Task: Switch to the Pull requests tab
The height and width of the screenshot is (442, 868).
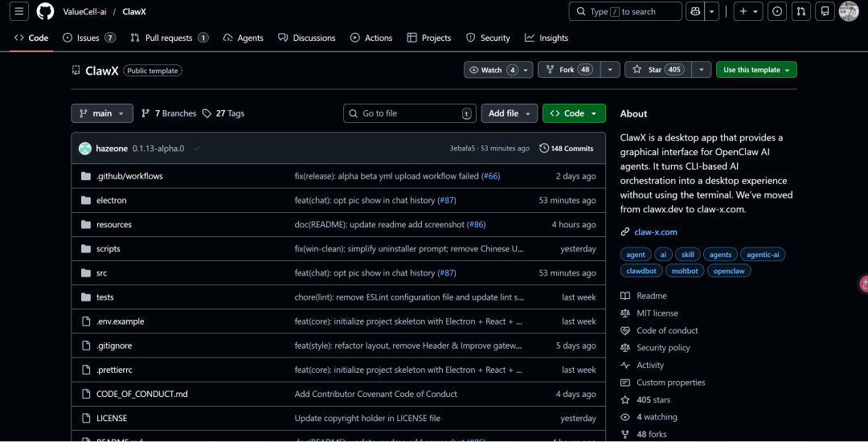Action: coord(169,38)
